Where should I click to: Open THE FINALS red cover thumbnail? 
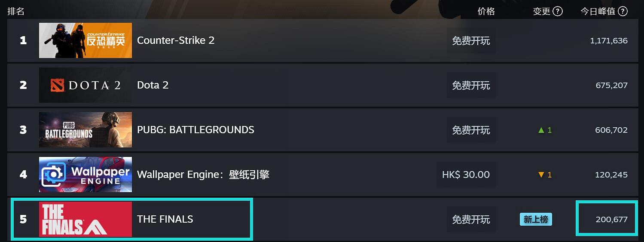click(x=85, y=219)
